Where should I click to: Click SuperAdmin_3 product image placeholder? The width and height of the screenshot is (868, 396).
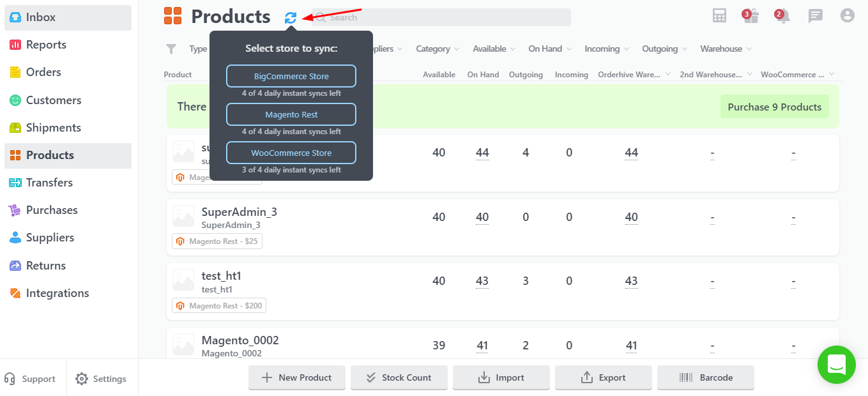click(183, 217)
